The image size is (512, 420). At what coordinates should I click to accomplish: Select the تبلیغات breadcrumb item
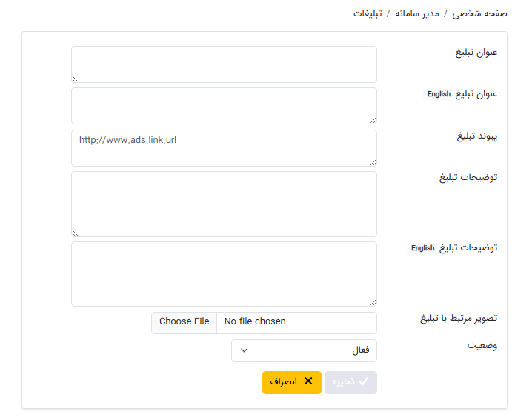point(368,13)
